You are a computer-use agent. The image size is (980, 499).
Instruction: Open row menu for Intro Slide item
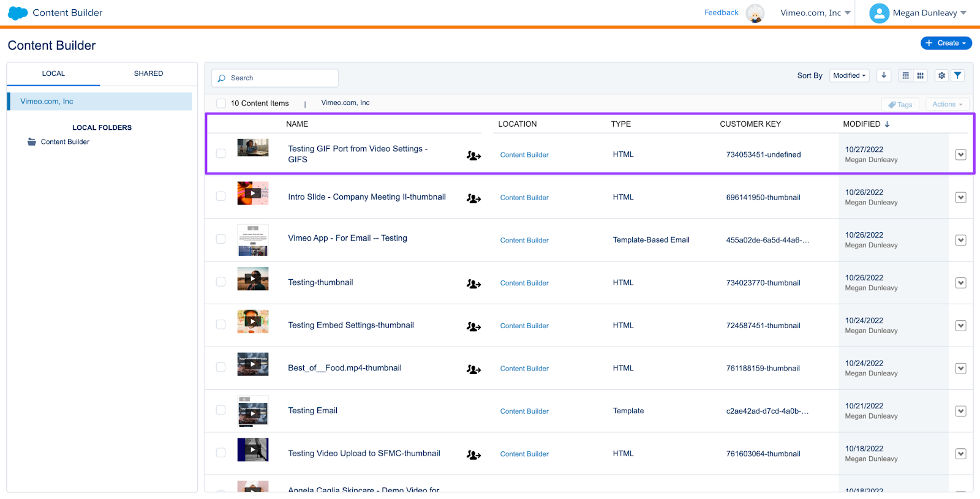click(x=961, y=198)
